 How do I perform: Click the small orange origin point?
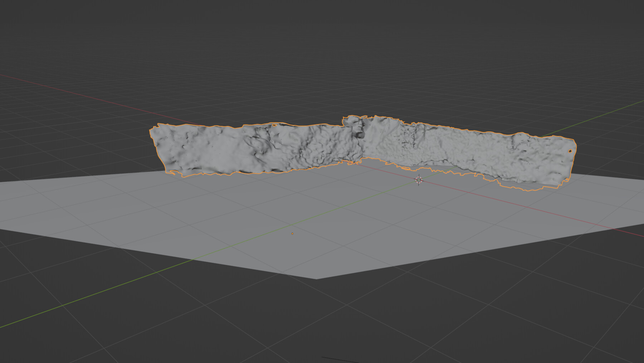pos(293,233)
